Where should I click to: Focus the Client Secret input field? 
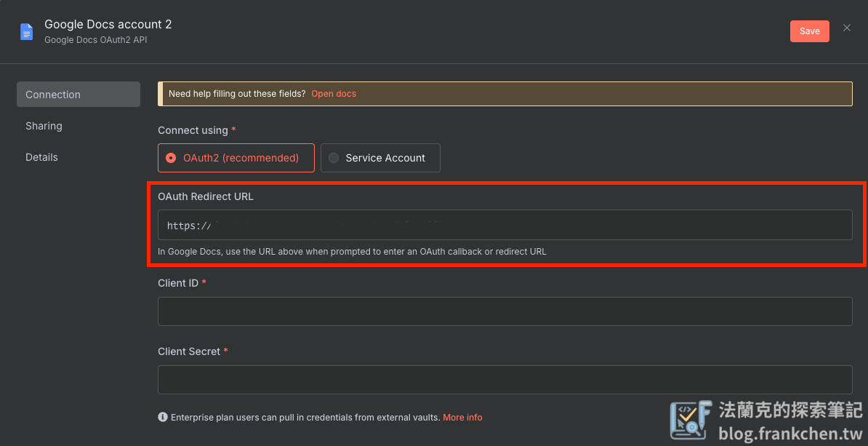pyautogui.click(x=505, y=380)
